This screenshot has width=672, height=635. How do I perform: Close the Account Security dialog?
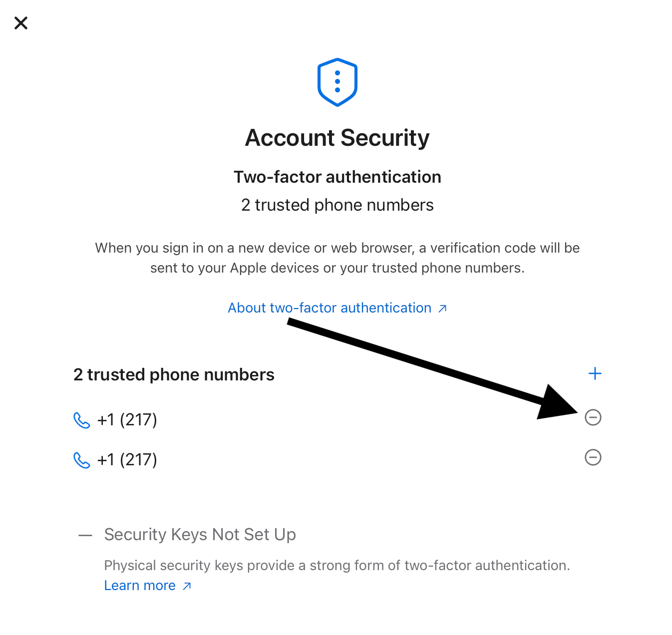[x=21, y=23]
